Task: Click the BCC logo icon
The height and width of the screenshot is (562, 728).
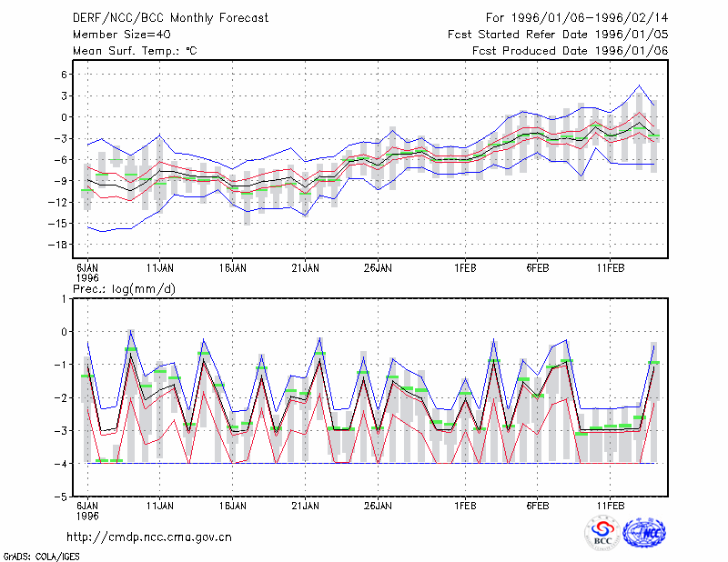Action: point(602,533)
